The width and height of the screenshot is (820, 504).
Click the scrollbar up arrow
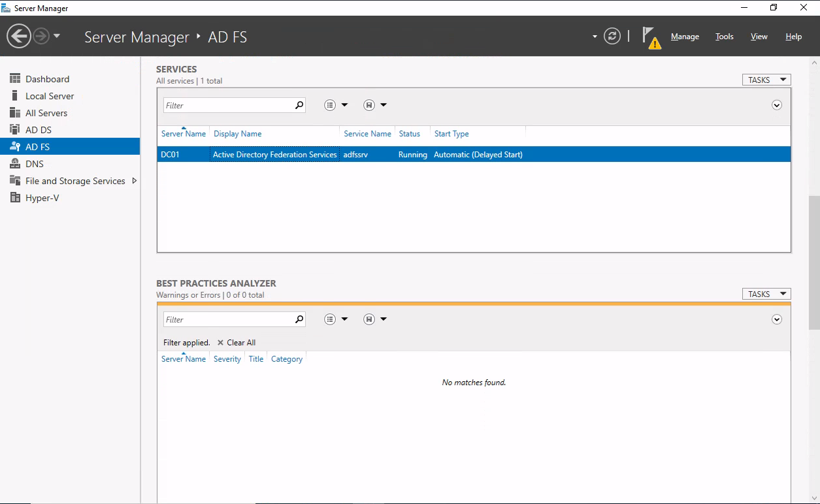[x=814, y=63]
